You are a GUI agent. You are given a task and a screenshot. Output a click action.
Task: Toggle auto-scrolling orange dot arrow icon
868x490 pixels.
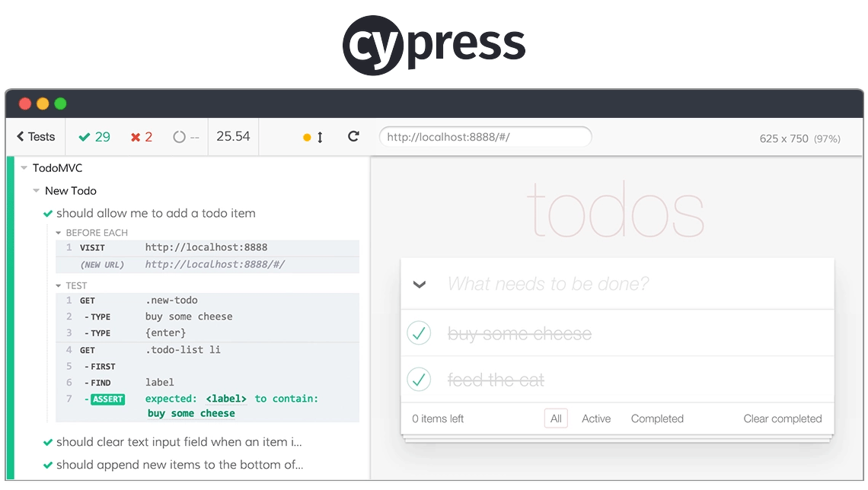314,137
